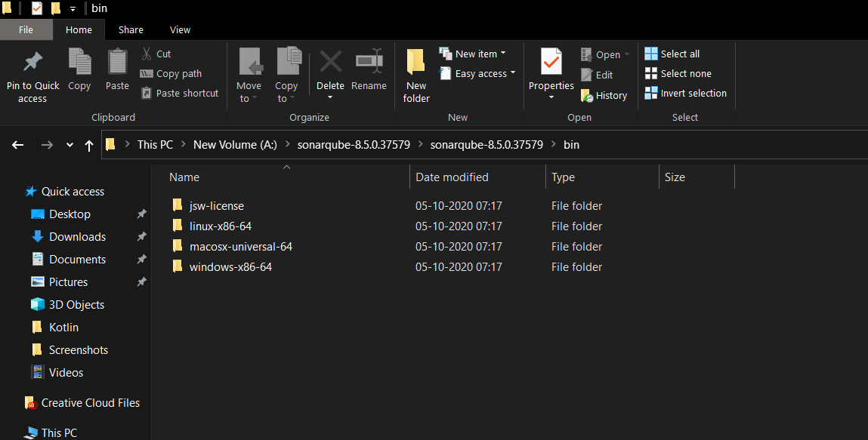Open the File menu tab
The width and height of the screenshot is (868, 440).
click(x=26, y=30)
